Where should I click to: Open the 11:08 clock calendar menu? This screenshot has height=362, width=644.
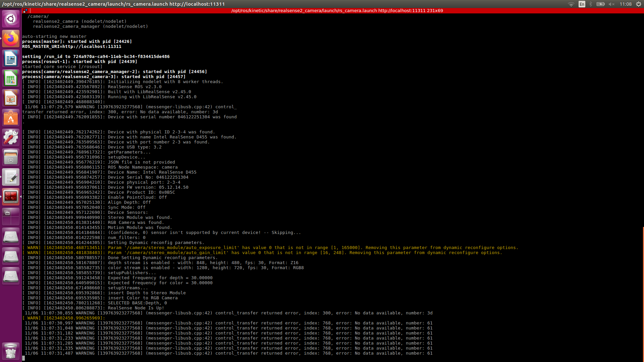(x=626, y=4)
